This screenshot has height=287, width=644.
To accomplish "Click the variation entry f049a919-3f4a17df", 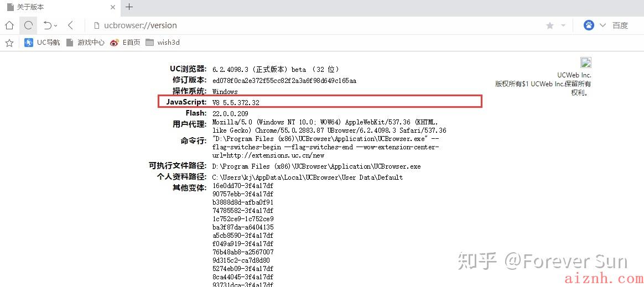I will click(x=243, y=243).
